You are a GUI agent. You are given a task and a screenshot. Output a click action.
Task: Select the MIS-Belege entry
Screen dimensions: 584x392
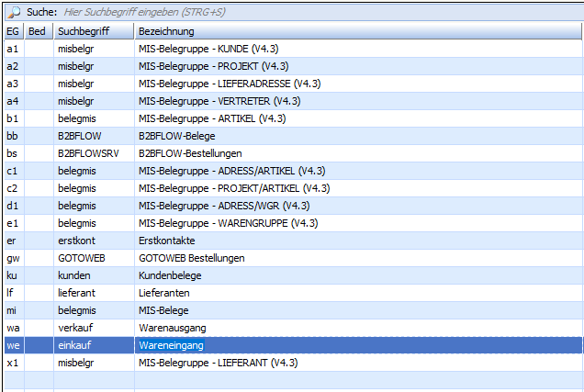click(x=293, y=310)
